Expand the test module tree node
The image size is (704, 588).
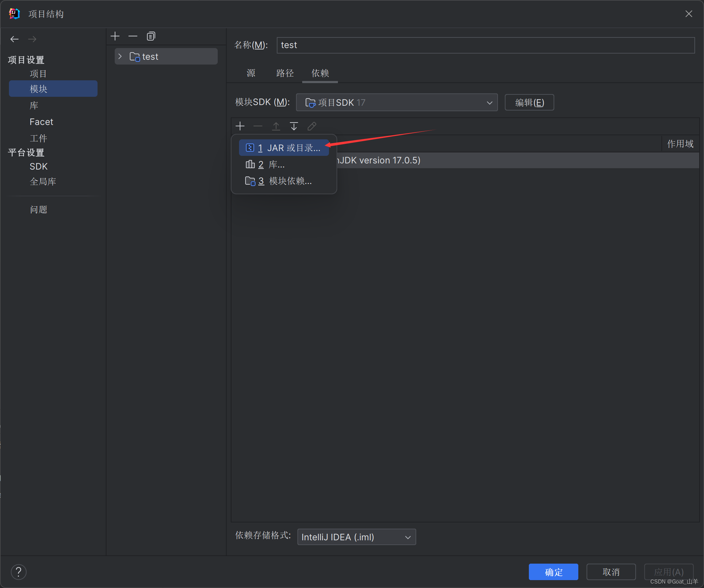tap(120, 56)
